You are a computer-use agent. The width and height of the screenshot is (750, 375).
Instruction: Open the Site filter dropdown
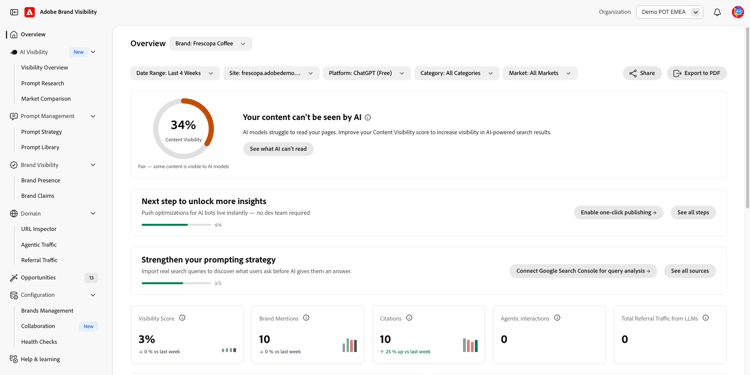(271, 73)
